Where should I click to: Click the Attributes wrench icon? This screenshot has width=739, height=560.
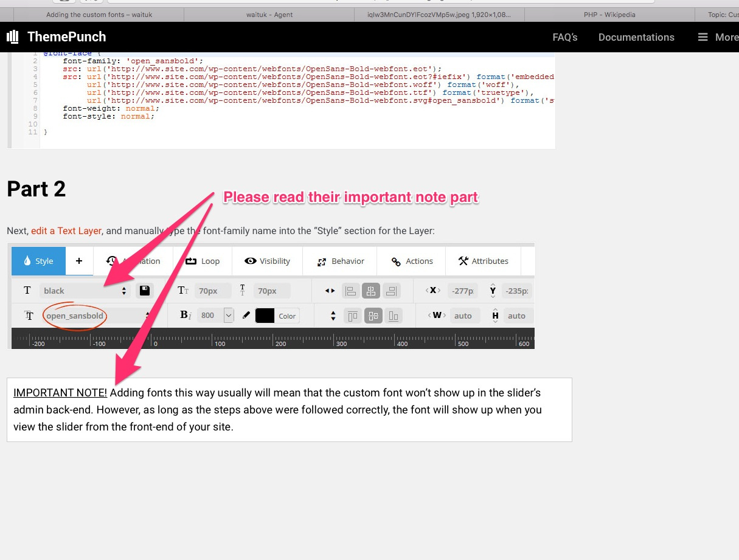pyautogui.click(x=463, y=261)
